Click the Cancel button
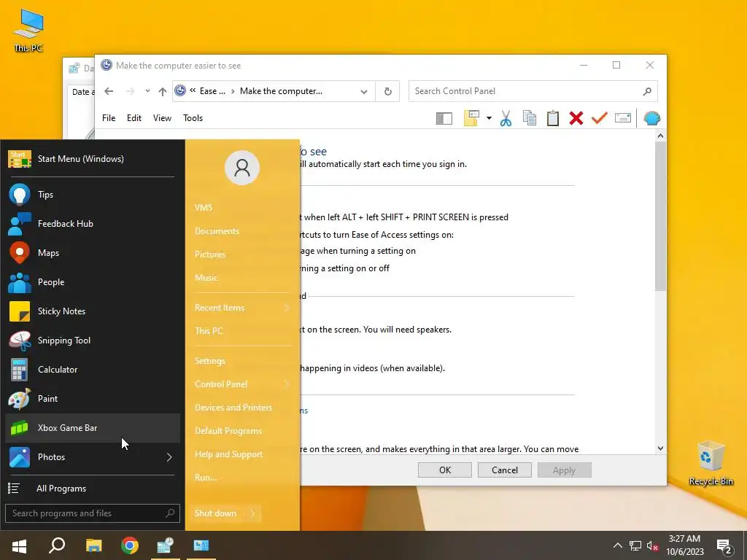The image size is (747, 560). pyautogui.click(x=505, y=470)
